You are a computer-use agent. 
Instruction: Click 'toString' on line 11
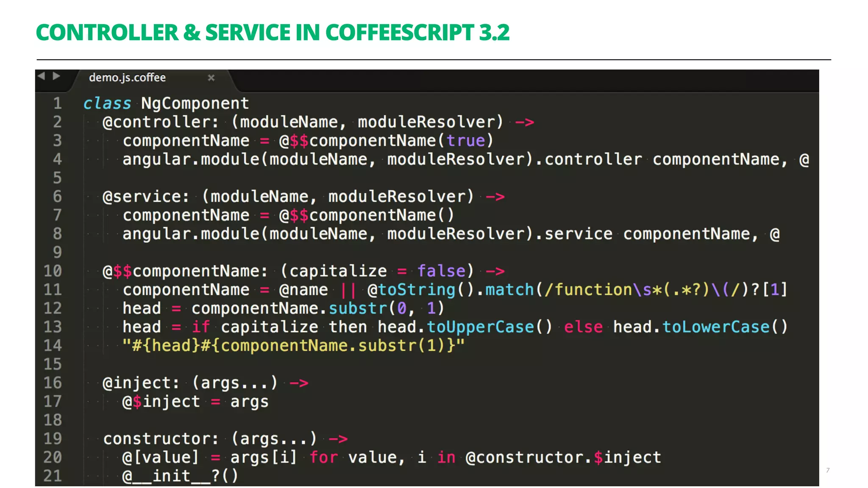(416, 290)
